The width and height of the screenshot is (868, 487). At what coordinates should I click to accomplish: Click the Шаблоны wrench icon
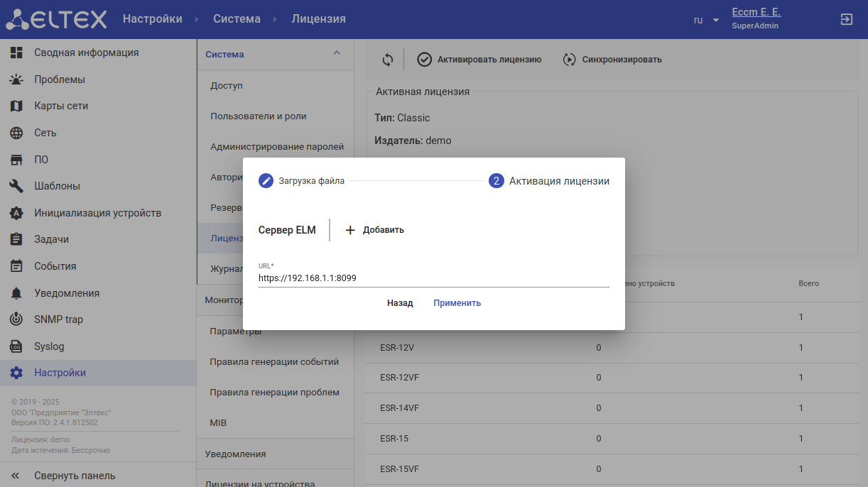[x=16, y=186]
